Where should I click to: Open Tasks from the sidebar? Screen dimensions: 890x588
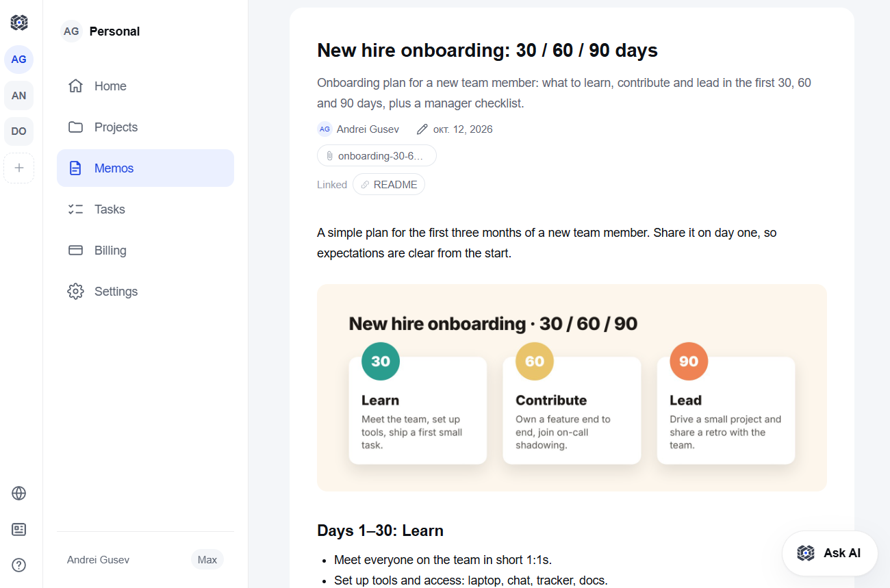pos(145,209)
